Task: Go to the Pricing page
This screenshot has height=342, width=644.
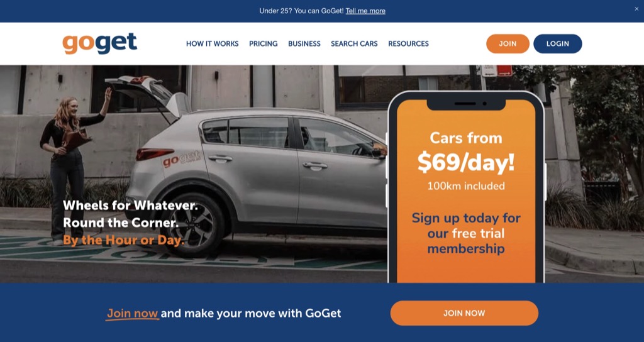Action: point(264,43)
